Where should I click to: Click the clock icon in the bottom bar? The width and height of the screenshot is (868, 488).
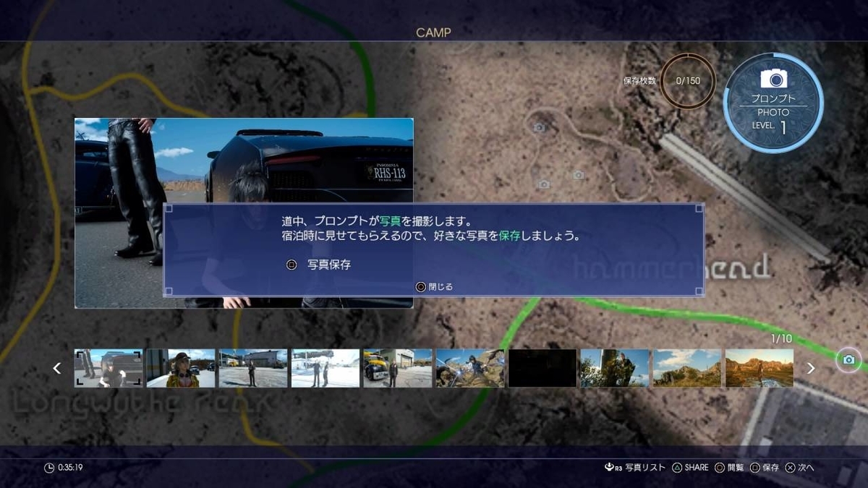(49, 468)
